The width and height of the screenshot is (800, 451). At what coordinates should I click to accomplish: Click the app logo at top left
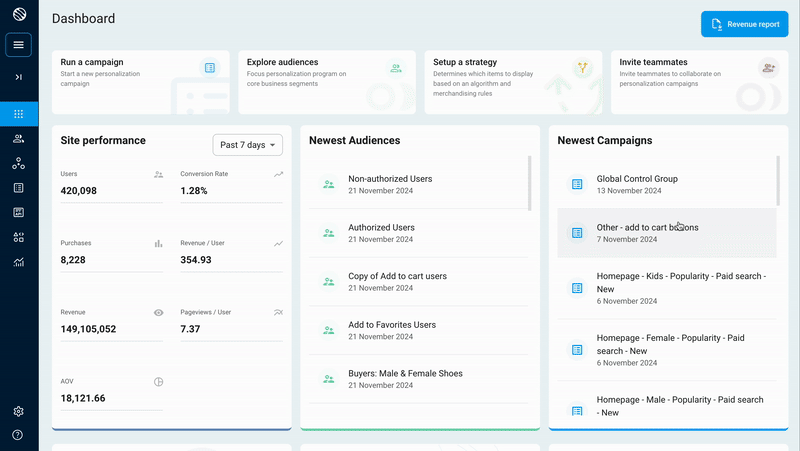(x=19, y=16)
